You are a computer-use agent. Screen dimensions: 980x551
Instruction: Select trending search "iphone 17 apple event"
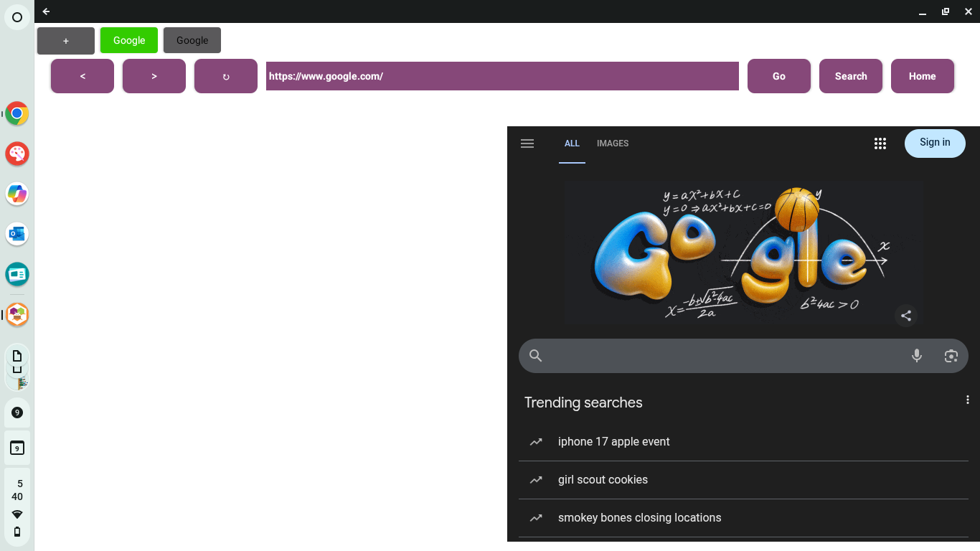pos(614,442)
